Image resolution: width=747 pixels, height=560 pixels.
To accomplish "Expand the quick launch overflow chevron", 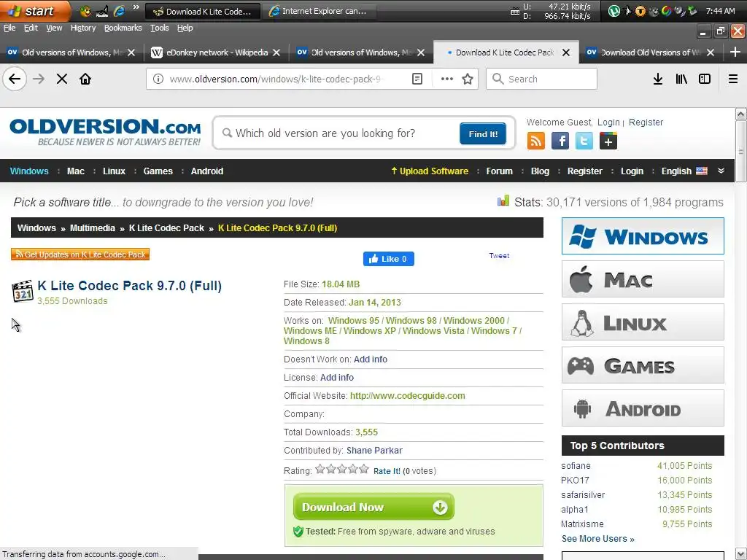I will pyautogui.click(x=136, y=7).
